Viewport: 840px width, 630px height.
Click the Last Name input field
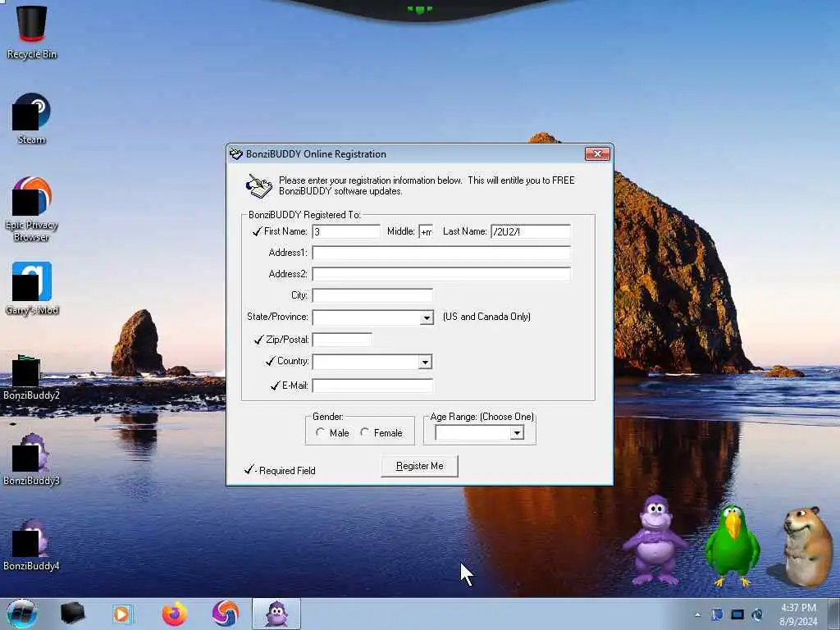tap(531, 231)
